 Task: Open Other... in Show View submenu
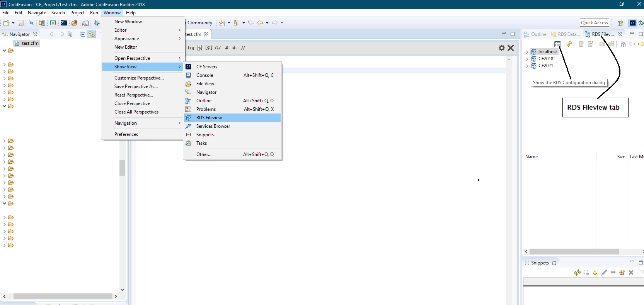pos(232,154)
